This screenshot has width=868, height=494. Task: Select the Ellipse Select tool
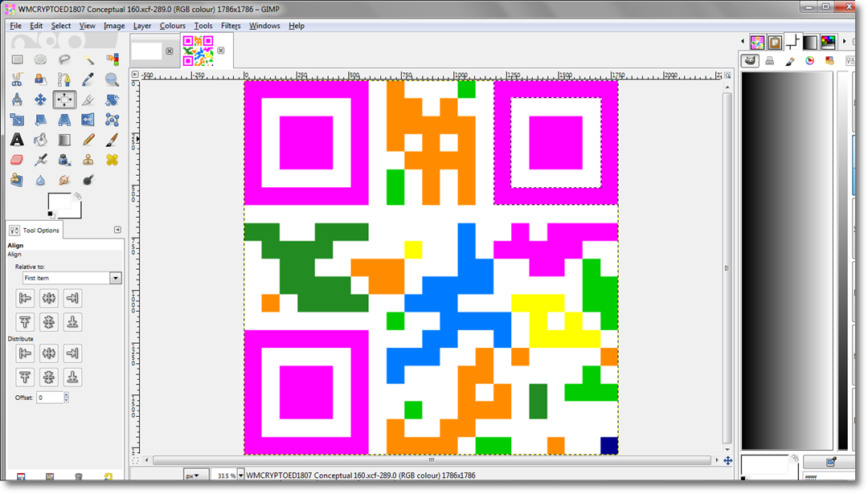(x=40, y=59)
